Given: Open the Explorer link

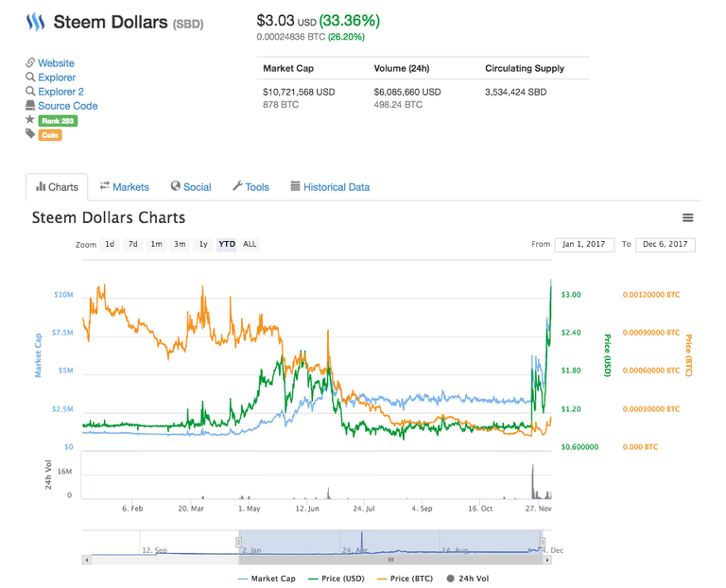Looking at the screenshot, I should pyautogui.click(x=57, y=78).
